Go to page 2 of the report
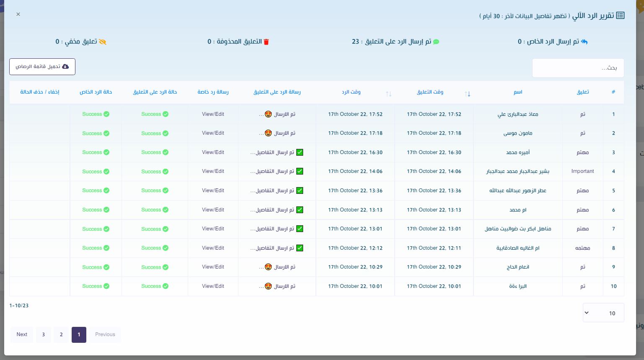644x360 pixels. [x=61, y=334]
